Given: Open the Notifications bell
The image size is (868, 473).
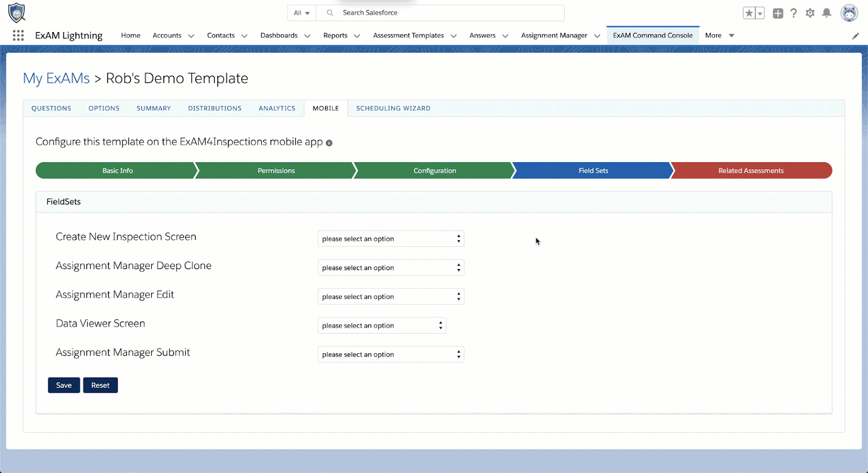Looking at the screenshot, I should point(827,13).
